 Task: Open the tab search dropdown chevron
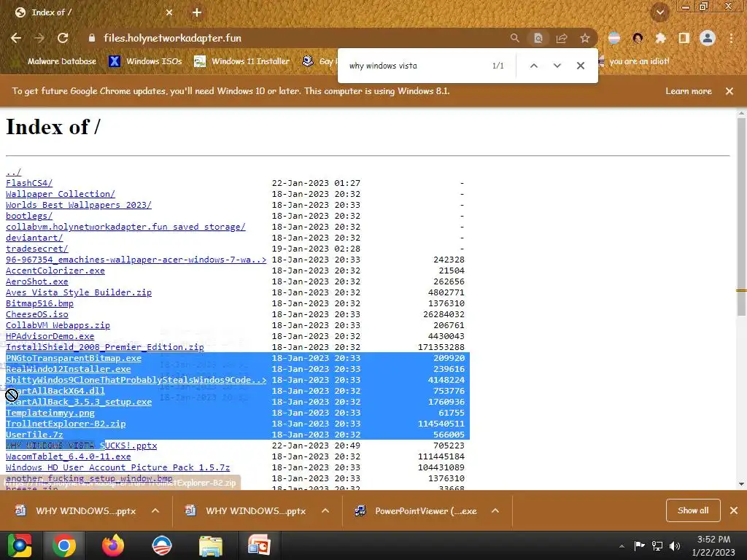tap(660, 12)
